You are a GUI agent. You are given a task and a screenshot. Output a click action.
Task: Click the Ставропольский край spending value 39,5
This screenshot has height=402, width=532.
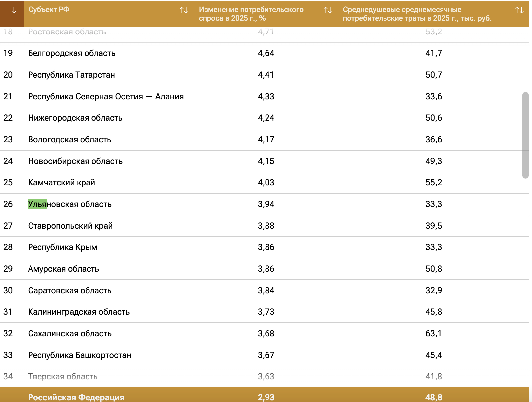[x=433, y=226]
